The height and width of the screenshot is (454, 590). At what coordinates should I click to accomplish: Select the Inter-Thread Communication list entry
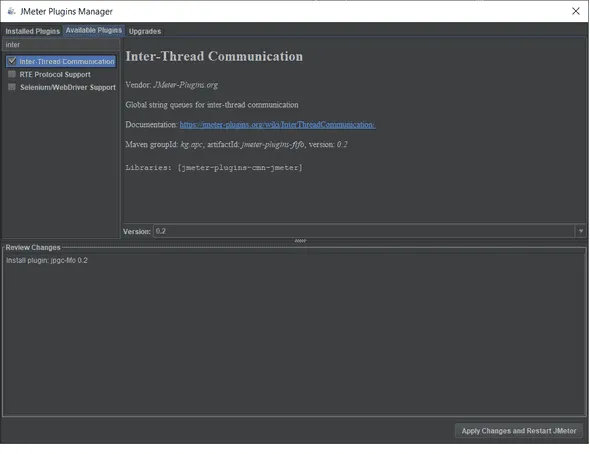coord(67,61)
